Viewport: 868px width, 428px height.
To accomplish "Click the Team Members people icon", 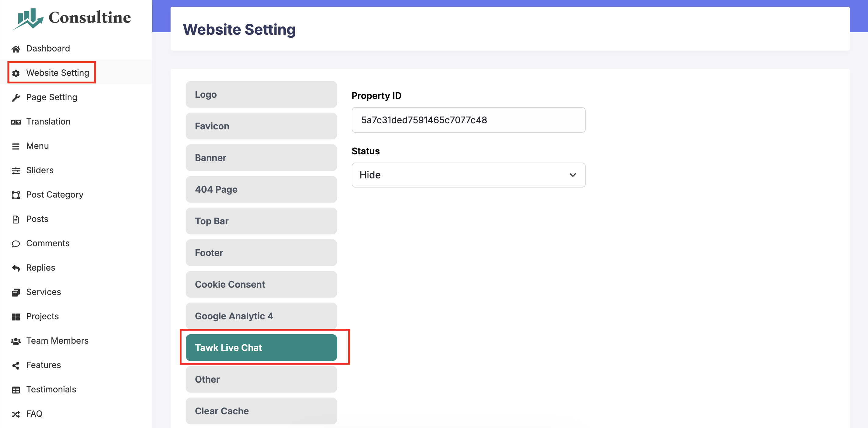I will (16, 341).
